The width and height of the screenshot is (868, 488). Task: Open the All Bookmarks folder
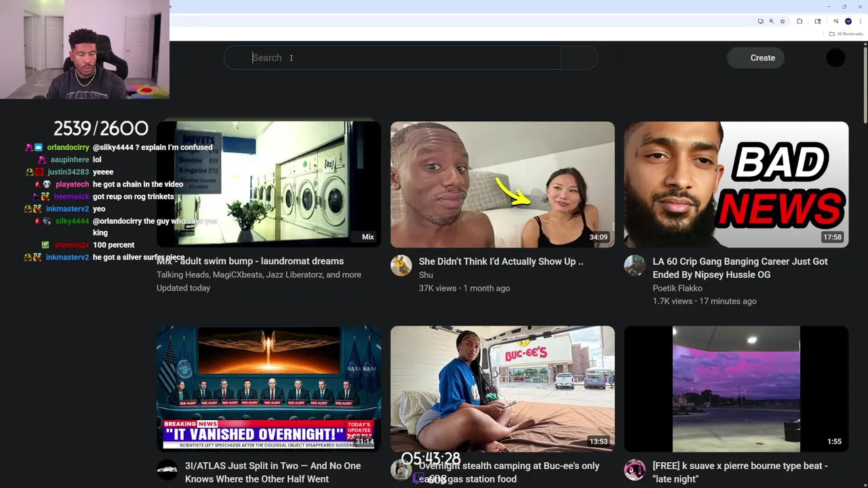846,34
